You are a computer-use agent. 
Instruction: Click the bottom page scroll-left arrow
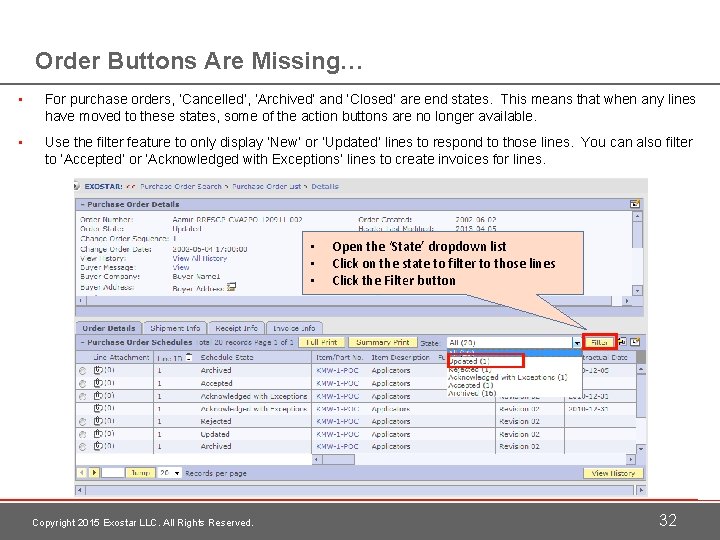click(80, 490)
